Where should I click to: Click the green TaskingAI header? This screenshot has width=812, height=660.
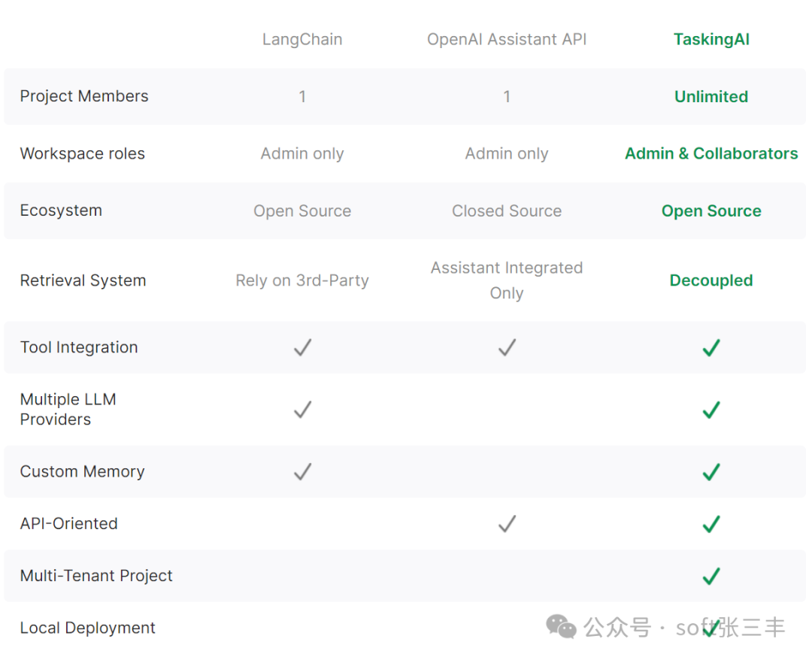(711, 40)
